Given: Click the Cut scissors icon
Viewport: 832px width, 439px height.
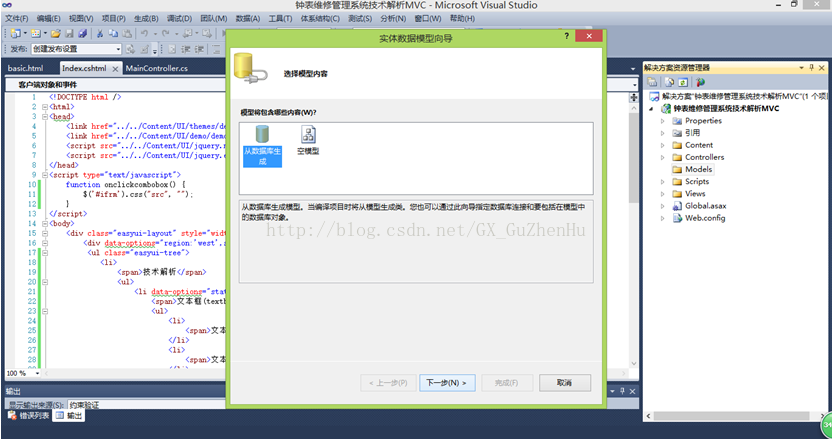Looking at the screenshot, I should coord(100,33).
